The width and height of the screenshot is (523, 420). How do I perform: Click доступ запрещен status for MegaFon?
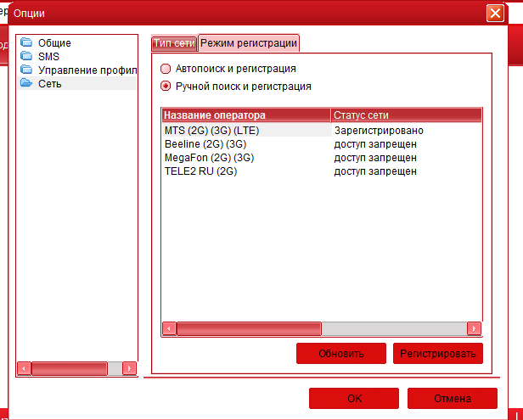pyautogui.click(x=375, y=158)
